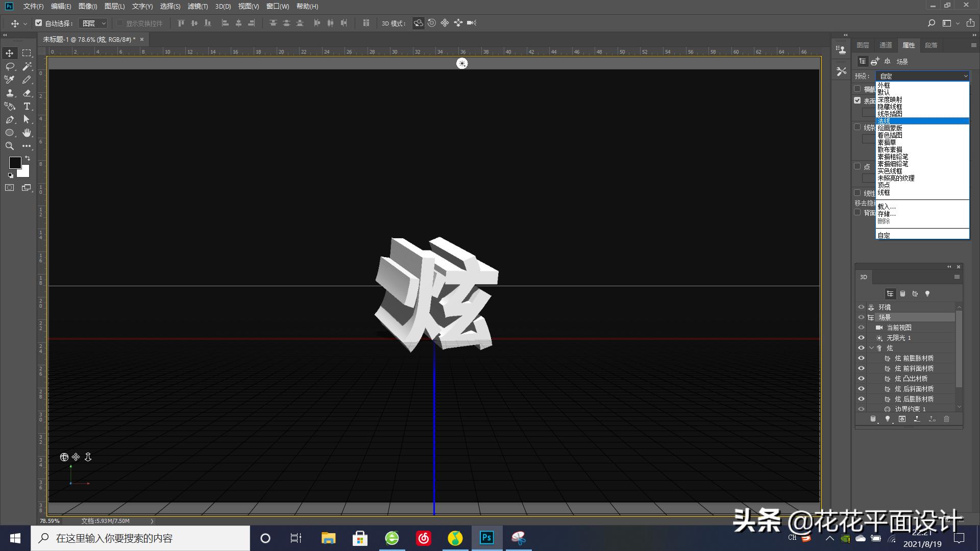Toggle visibility of the 环境 entry
The height and width of the screenshot is (551, 980).
(862, 307)
